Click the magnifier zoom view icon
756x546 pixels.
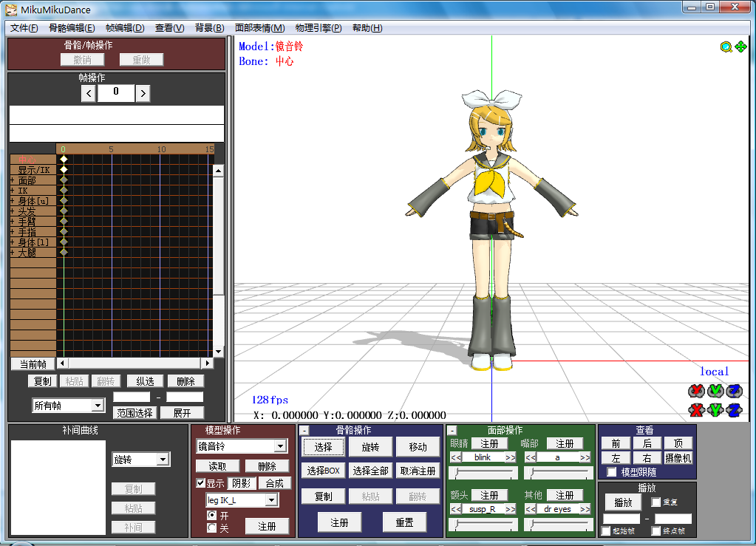click(726, 47)
